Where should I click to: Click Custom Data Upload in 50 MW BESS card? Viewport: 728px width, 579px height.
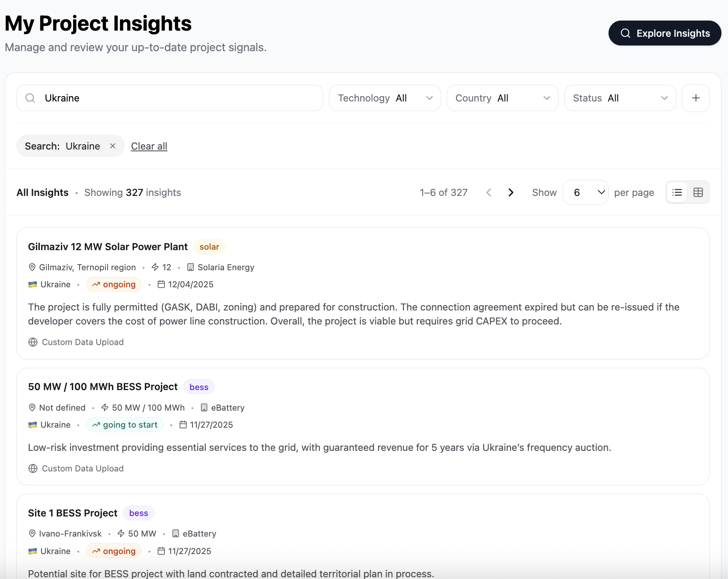tap(83, 468)
